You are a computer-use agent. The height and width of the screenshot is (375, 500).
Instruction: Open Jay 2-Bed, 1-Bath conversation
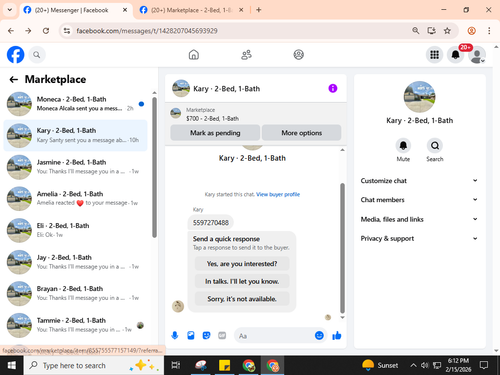click(x=75, y=262)
